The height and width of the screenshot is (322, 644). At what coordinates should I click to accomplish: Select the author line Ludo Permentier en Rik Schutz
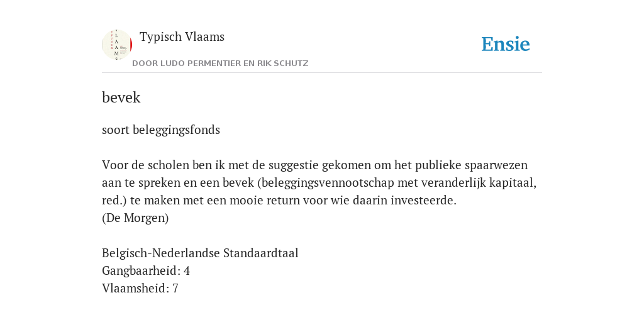click(220, 64)
